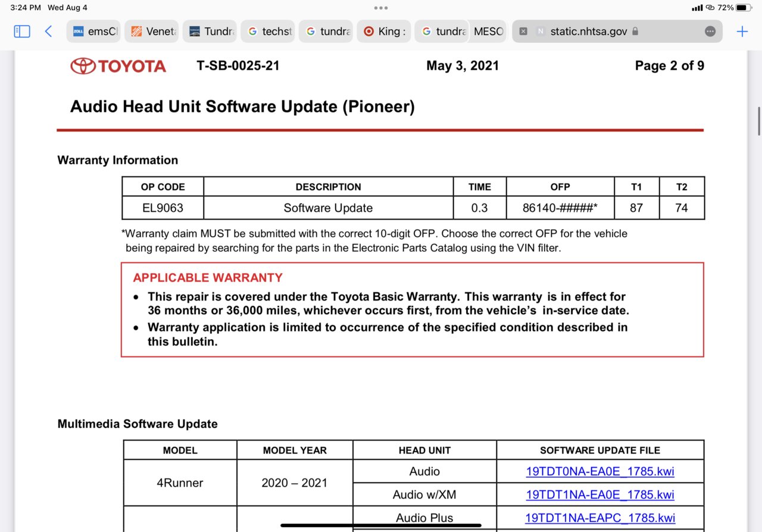Open a new tab with plus icon
This screenshot has height=532, width=762.
coord(742,32)
